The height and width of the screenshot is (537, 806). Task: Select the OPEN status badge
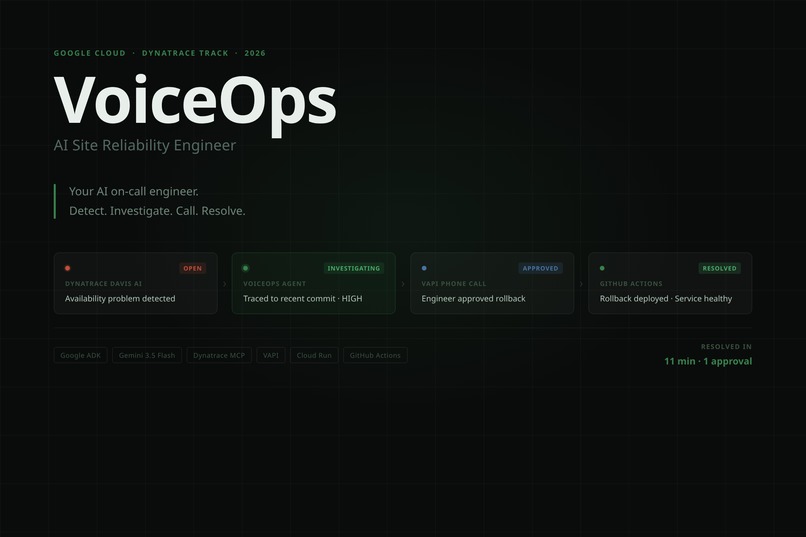pyautogui.click(x=193, y=268)
